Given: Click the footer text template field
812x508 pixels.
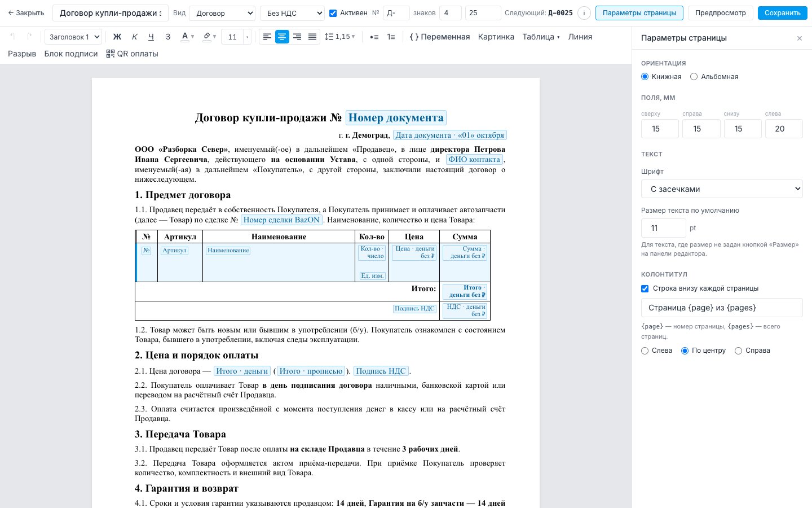Looking at the screenshot, I should point(722,308).
